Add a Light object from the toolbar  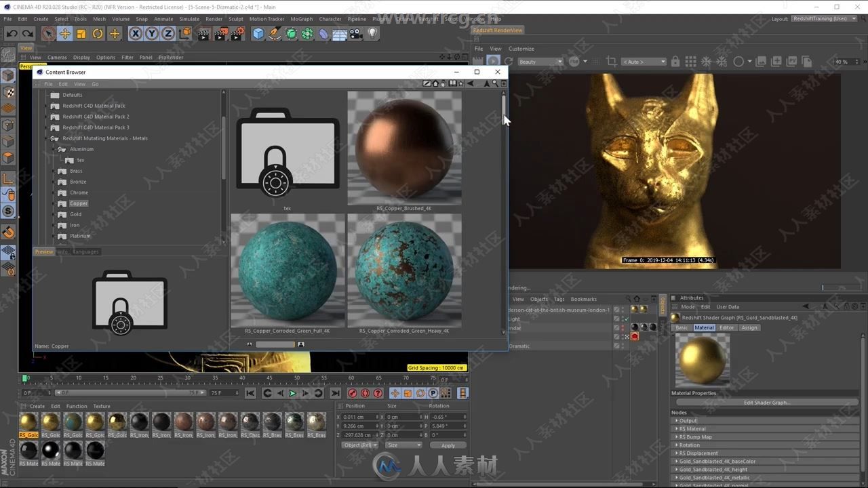click(372, 34)
